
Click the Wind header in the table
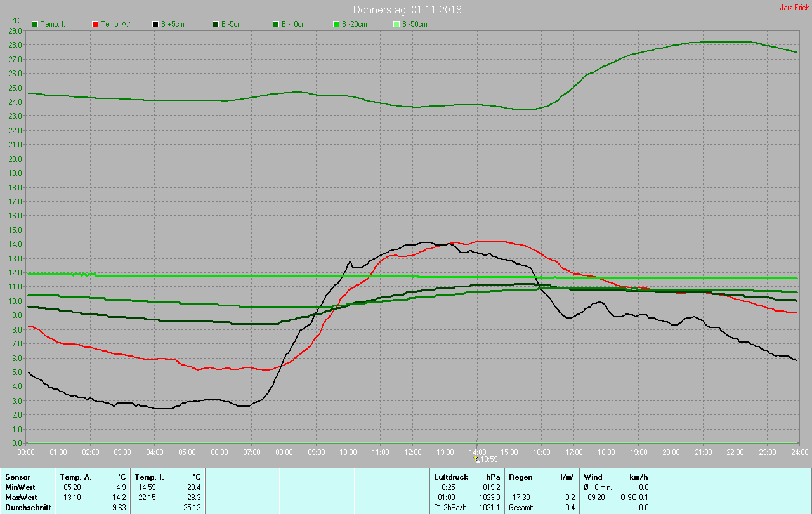tap(593, 477)
